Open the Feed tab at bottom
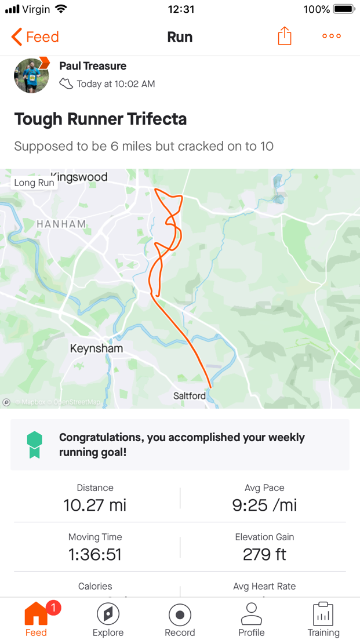 point(36,619)
